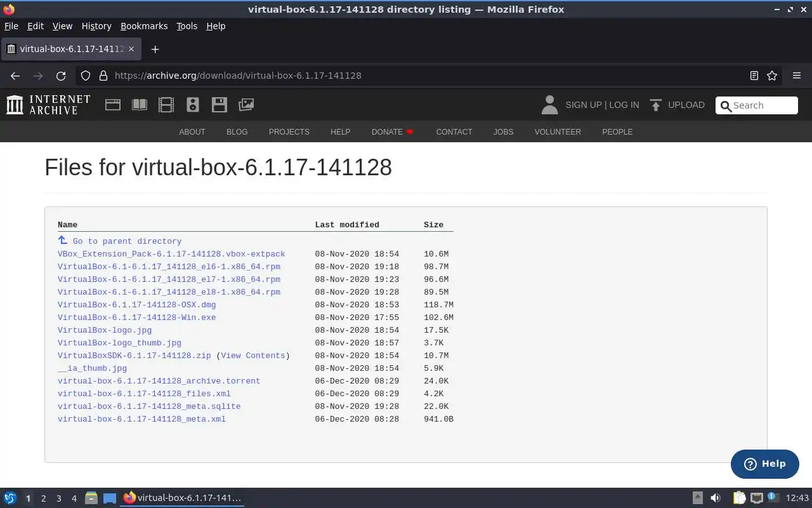The image size is (812, 508).
Task: Open the Audio speaker icon
Action: (x=193, y=105)
